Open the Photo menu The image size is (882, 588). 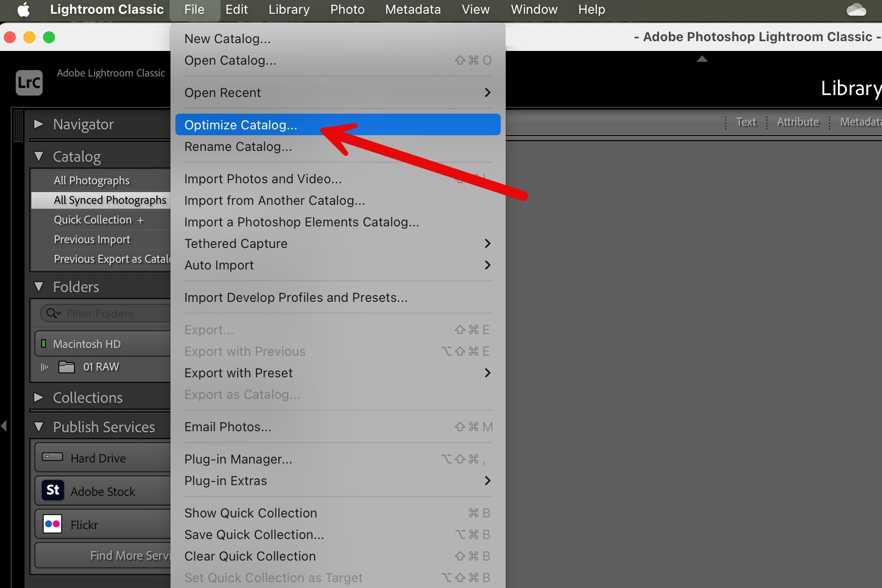(347, 9)
